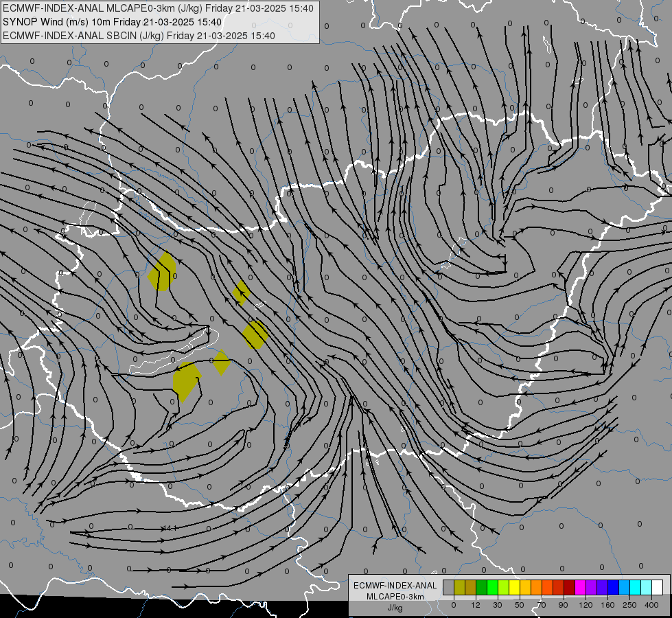Click legend scale value 70
The image size is (672, 618).
542,605
